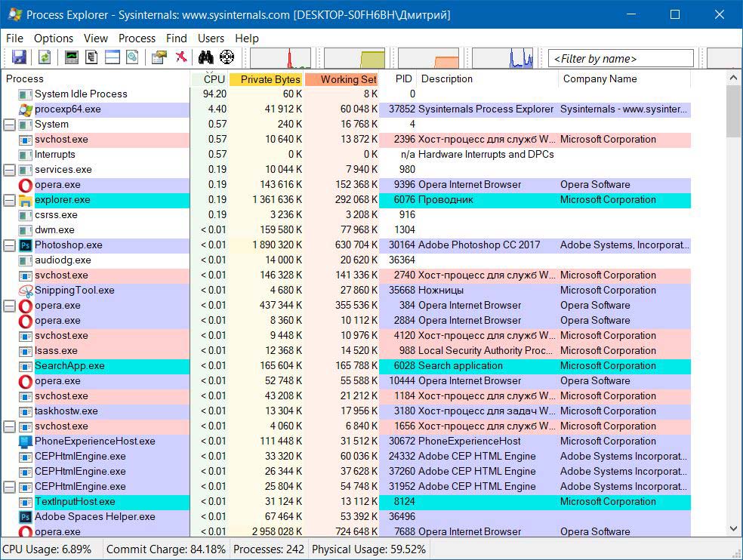Click the lsass.exe process icon

click(25, 351)
